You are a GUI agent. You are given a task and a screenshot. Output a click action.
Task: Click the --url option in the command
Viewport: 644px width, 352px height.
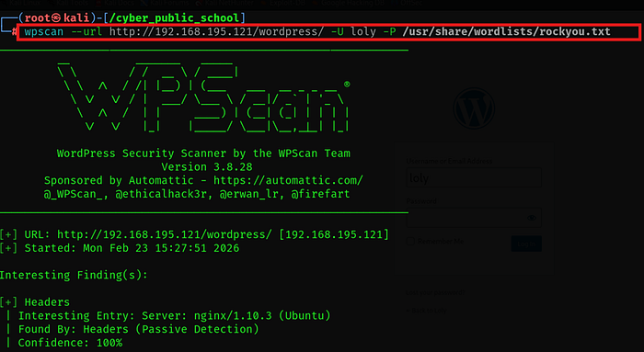[x=86, y=31]
